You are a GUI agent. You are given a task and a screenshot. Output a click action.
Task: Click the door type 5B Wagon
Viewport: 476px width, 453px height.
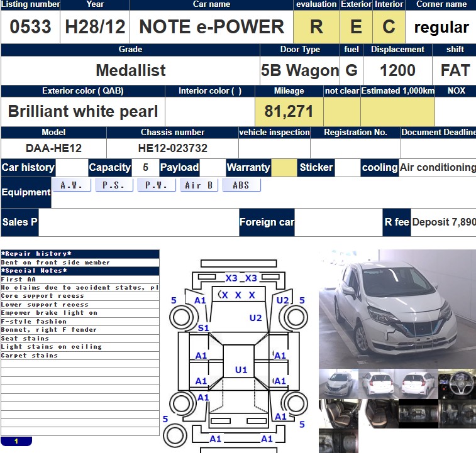coord(300,70)
